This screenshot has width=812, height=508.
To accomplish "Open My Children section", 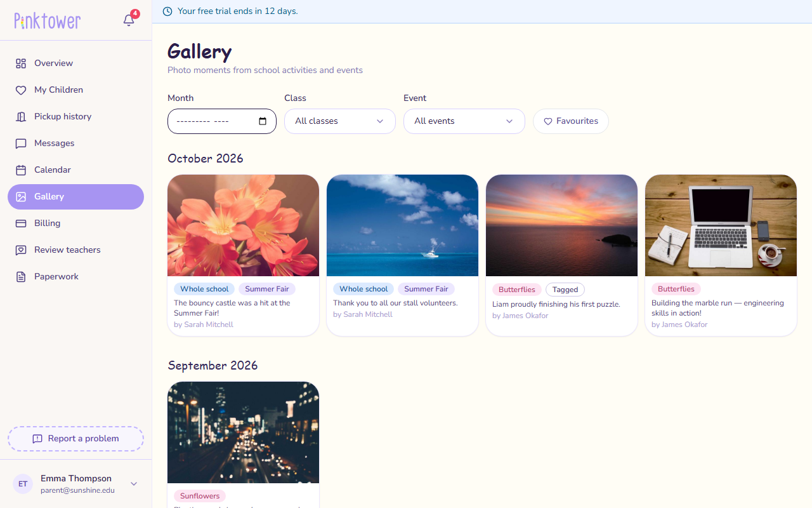I will [x=76, y=90].
